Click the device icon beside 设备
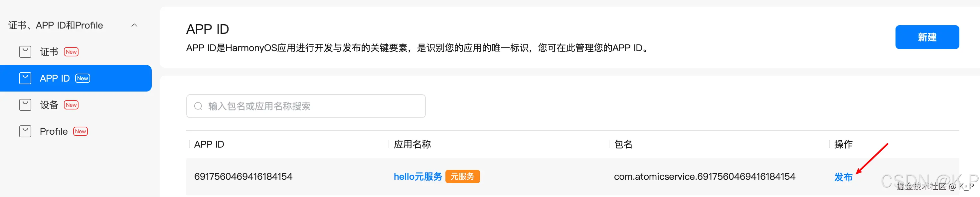 25,105
